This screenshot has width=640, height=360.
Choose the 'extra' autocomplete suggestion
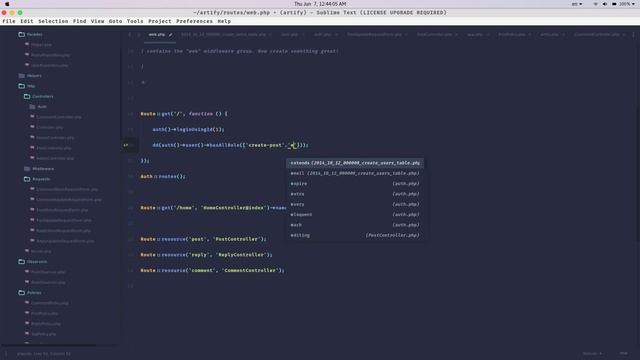coord(355,194)
